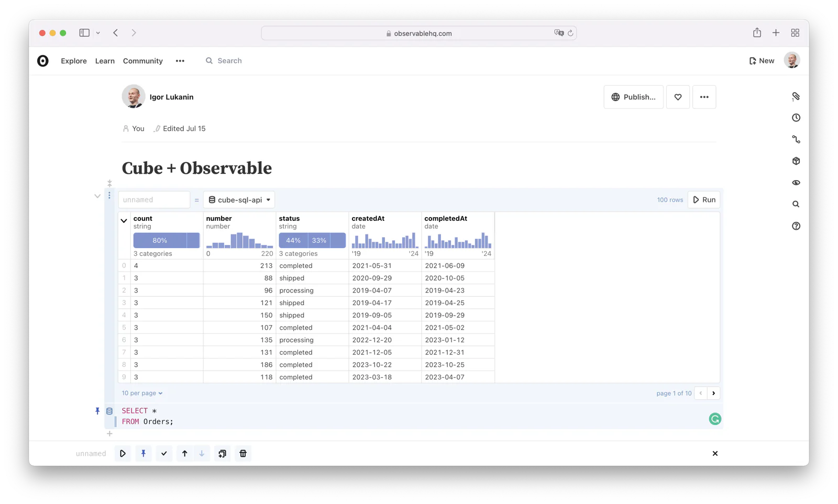Move cell down with arrow icon
The image size is (838, 504).
pos(202,453)
